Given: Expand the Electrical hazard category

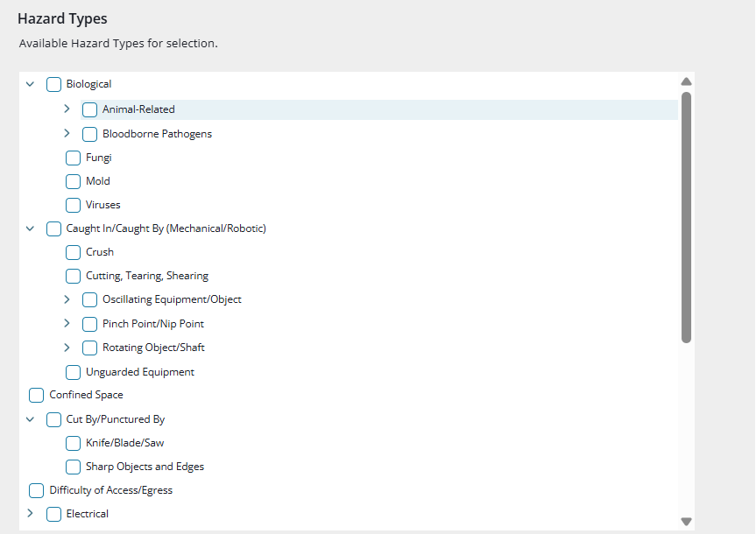Looking at the screenshot, I should coord(30,514).
